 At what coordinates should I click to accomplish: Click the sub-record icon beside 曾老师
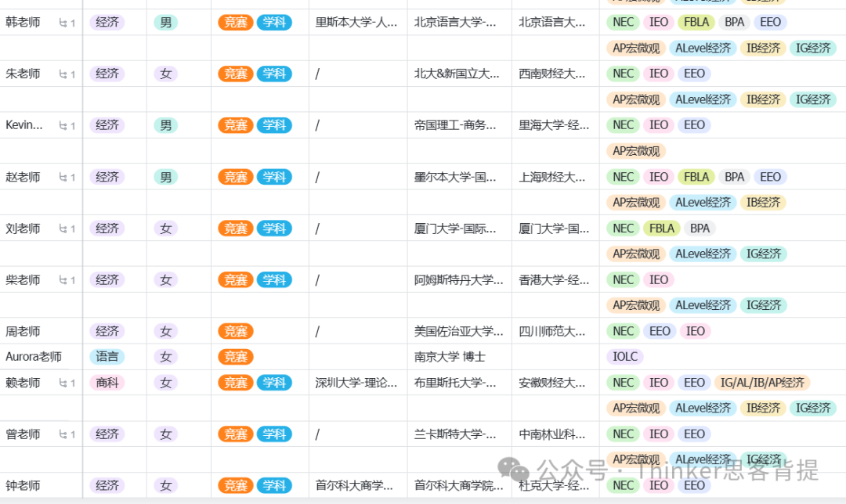point(67,434)
